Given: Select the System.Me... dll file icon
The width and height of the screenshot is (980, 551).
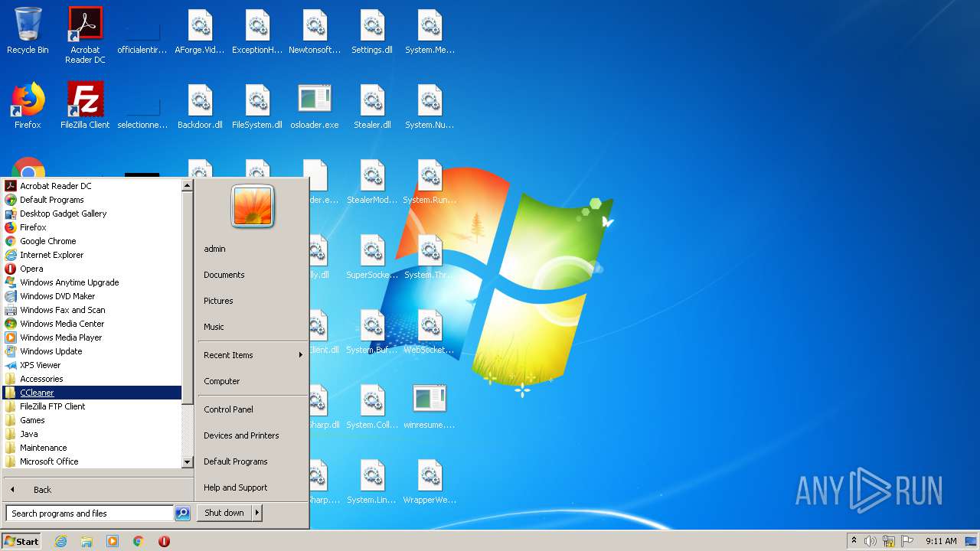Looking at the screenshot, I should tap(430, 31).
